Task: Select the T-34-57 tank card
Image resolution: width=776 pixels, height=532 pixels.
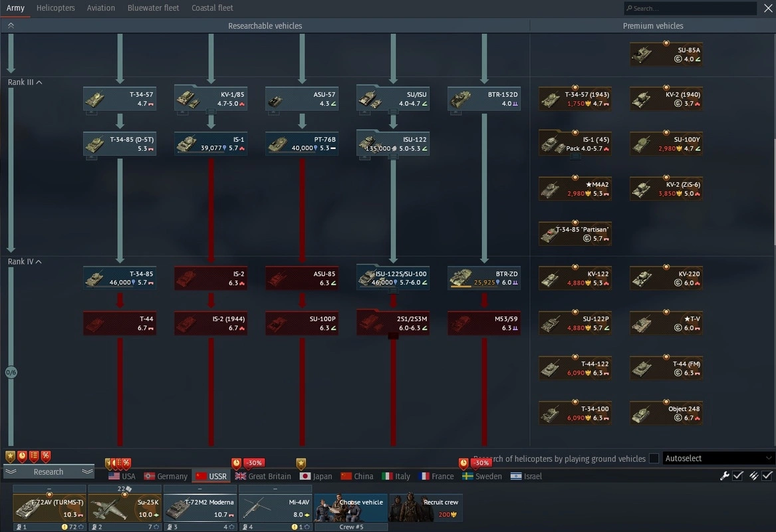Action: pyautogui.click(x=120, y=99)
